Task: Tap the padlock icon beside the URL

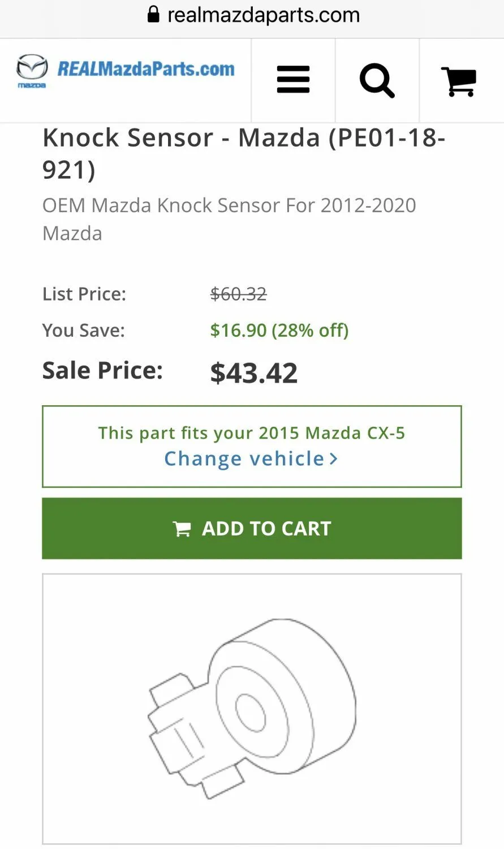Action: [x=153, y=14]
